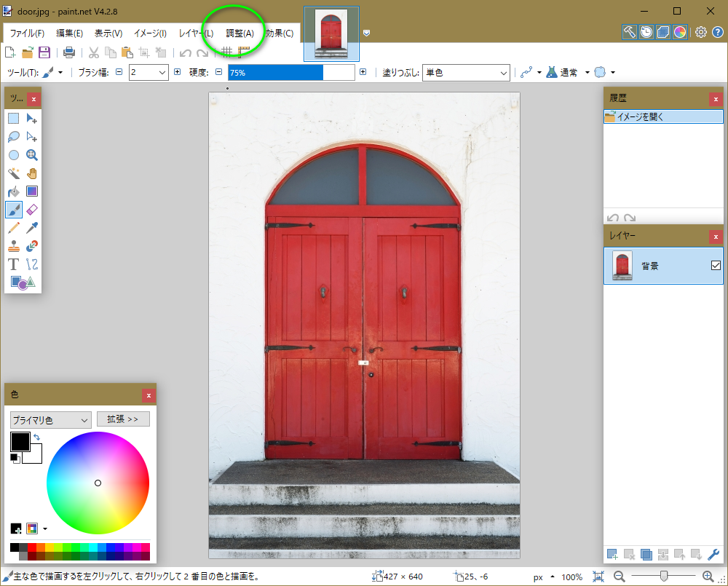This screenshot has height=586, width=728.
Task: Expand the brush width dropdown
Action: (x=162, y=73)
